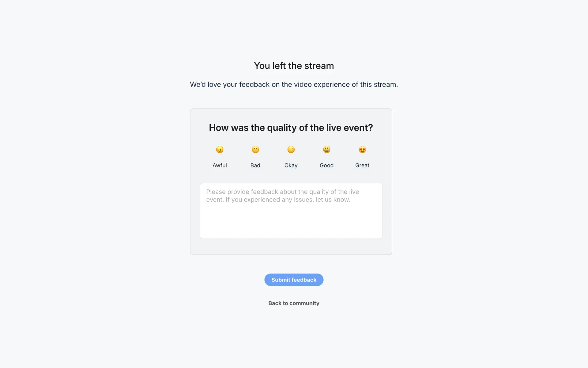
Task: Click the Good rating label
Action: (x=326, y=165)
